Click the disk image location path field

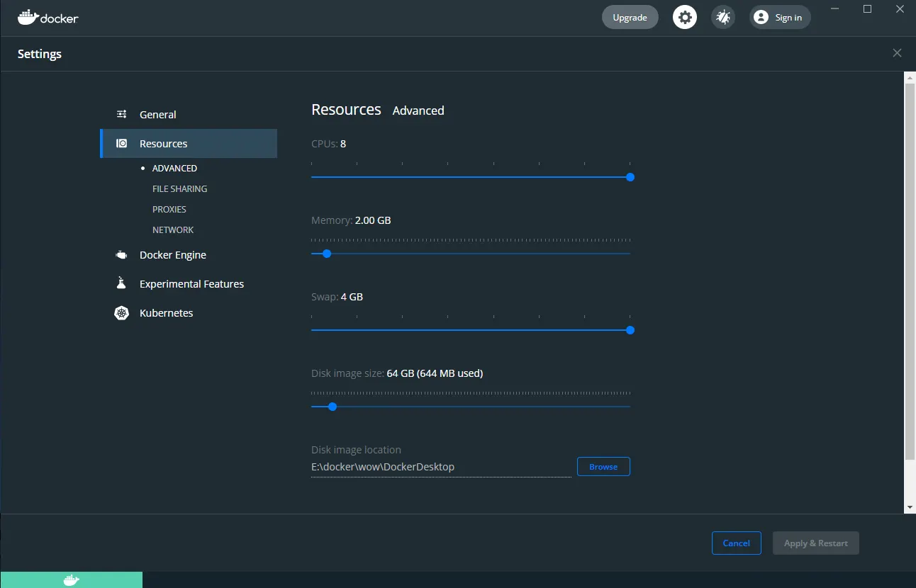click(x=441, y=467)
